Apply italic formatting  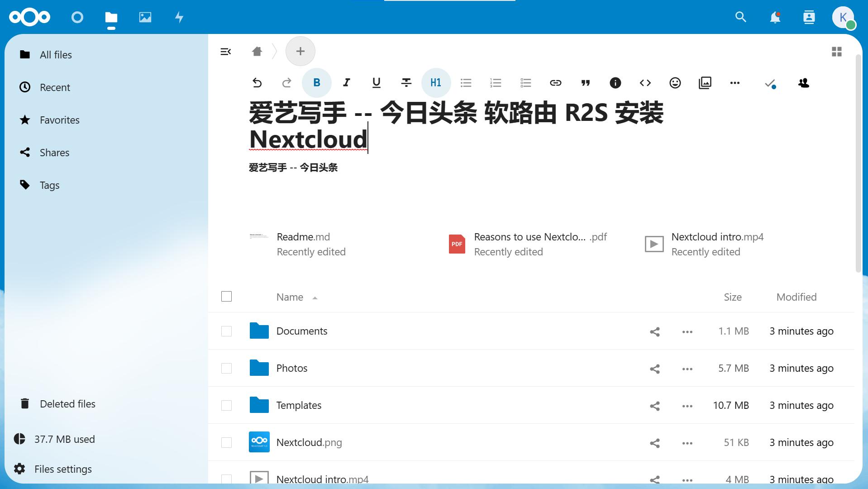pyautogui.click(x=346, y=83)
